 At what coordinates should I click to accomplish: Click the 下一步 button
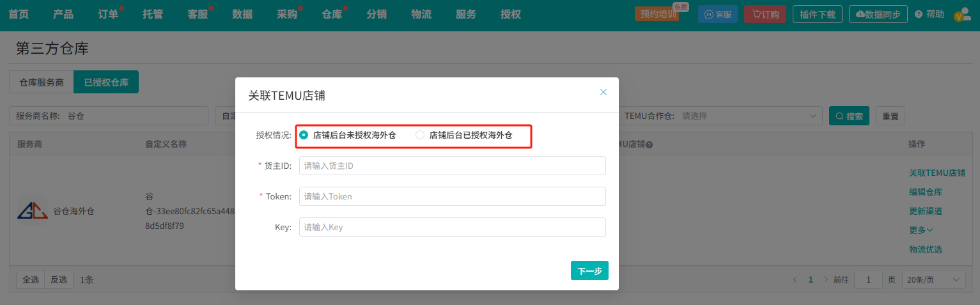click(x=589, y=270)
